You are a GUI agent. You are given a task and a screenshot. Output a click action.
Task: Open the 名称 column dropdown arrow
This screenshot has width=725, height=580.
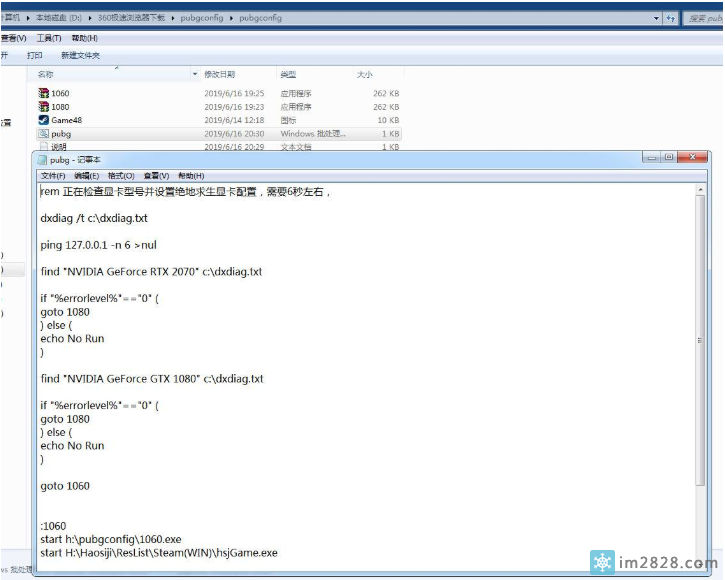(x=195, y=75)
